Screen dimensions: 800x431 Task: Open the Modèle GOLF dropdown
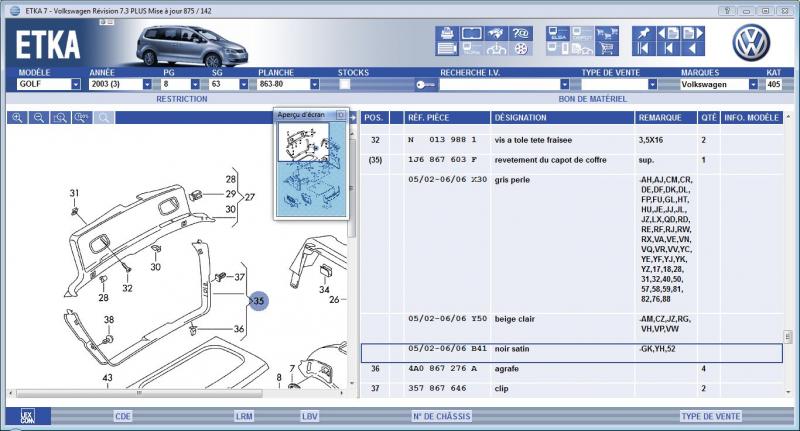[76, 84]
